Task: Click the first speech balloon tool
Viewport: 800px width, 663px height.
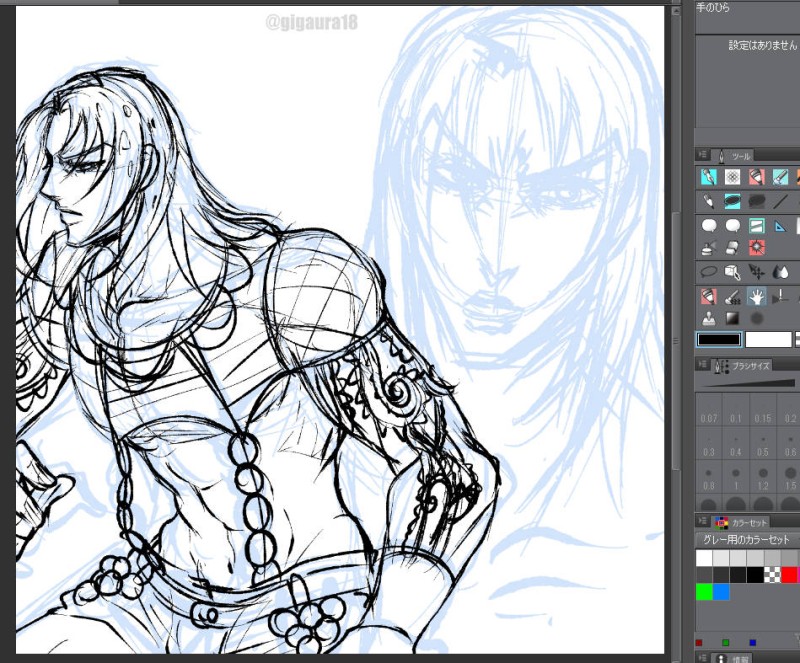Action: 708,226
